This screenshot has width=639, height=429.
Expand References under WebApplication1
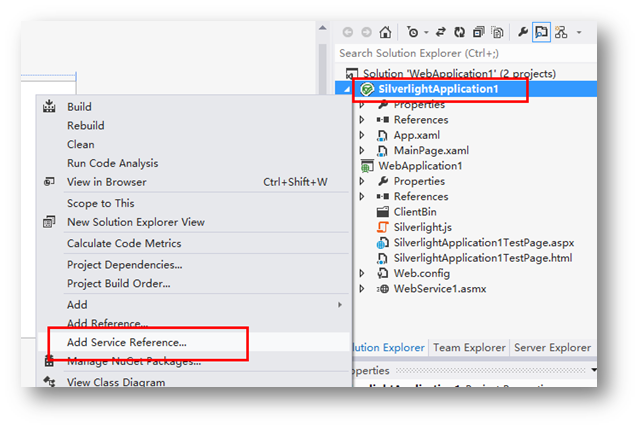(x=362, y=197)
